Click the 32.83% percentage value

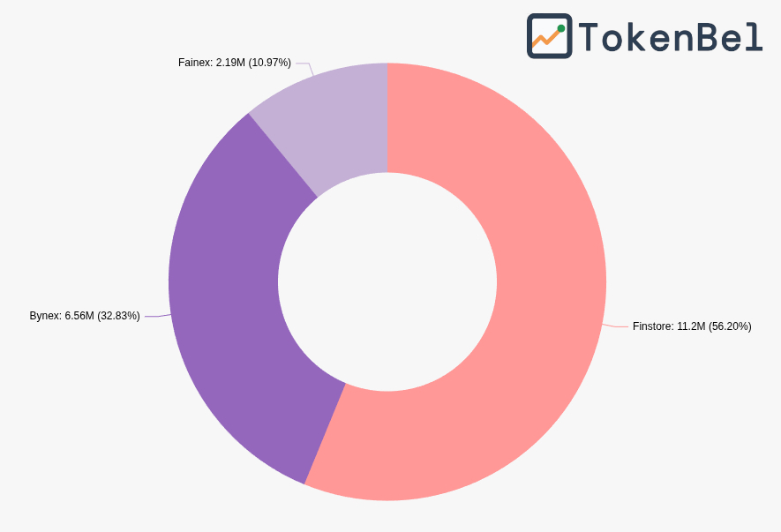click(118, 316)
